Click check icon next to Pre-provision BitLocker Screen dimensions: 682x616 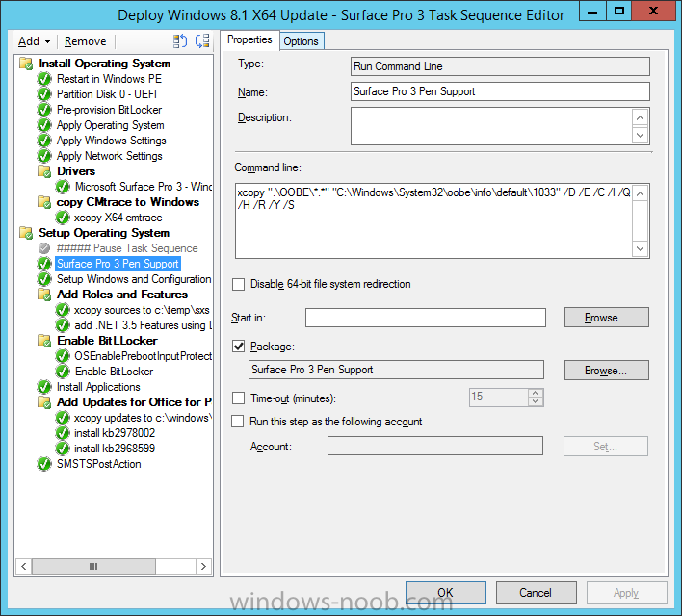[44, 110]
